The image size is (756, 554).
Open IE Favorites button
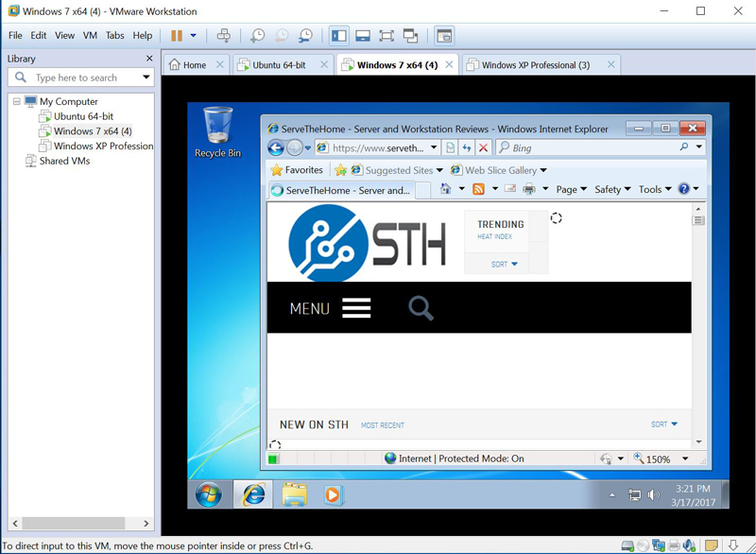click(x=297, y=170)
